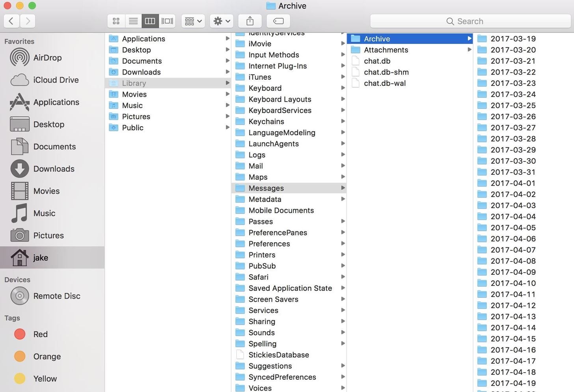Switch to icon view mode
The width and height of the screenshot is (574, 392).
(116, 21)
